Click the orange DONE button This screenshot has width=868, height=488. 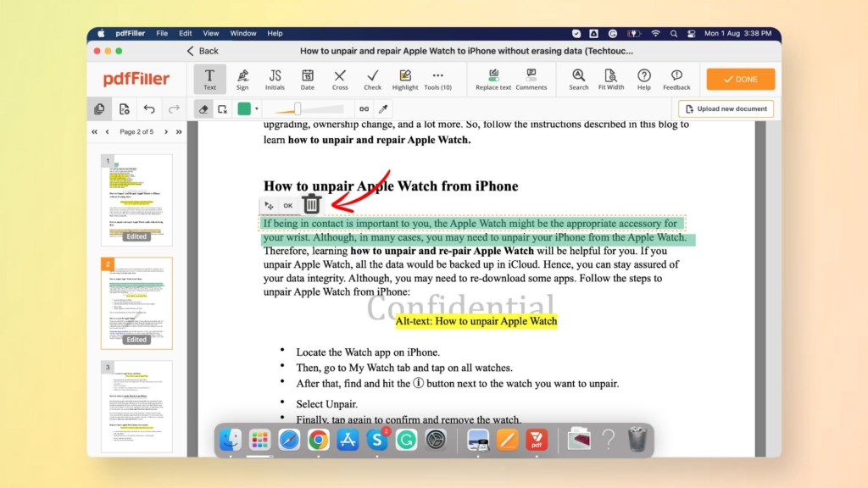741,79
